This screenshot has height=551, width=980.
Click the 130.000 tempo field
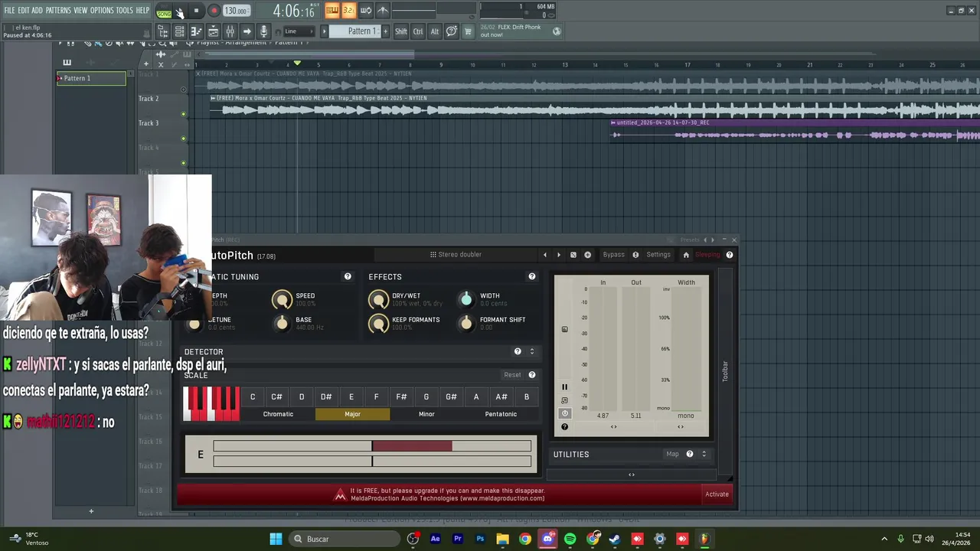tap(237, 11)
